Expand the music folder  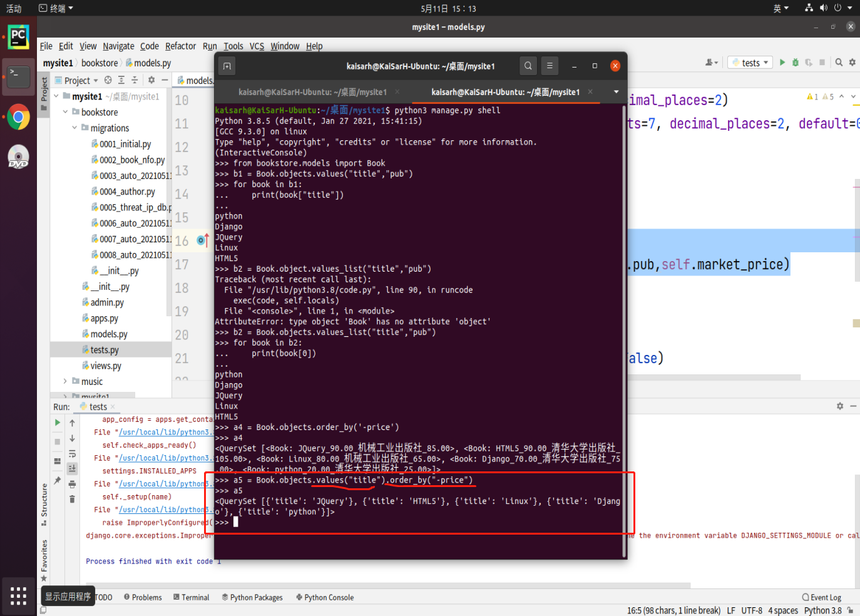[65, 381]
